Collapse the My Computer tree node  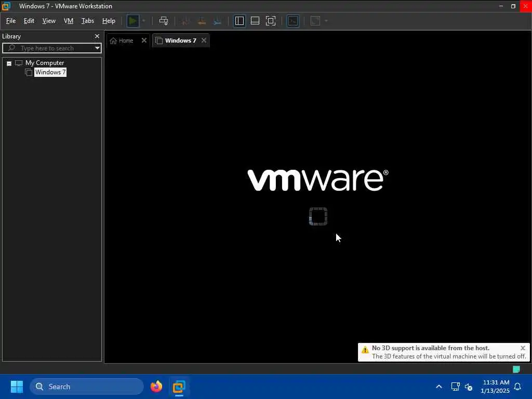9,63
